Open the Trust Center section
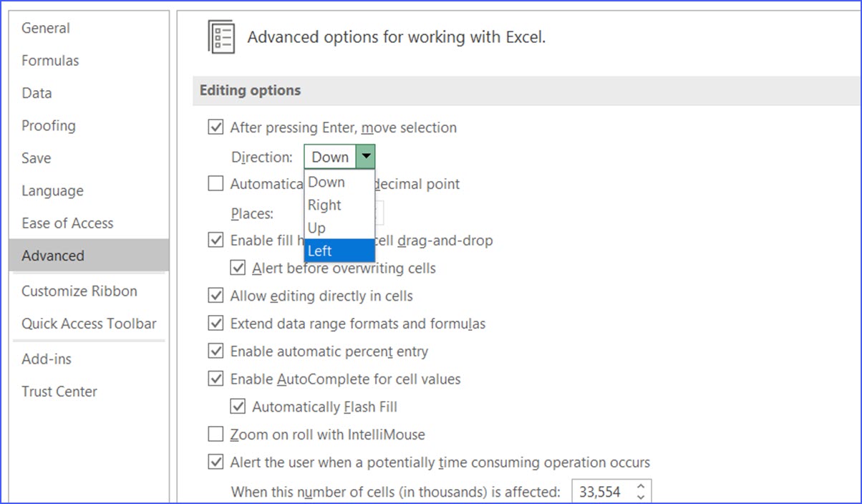The width and height of the screenshot is (862, 504). click(61, 391)
